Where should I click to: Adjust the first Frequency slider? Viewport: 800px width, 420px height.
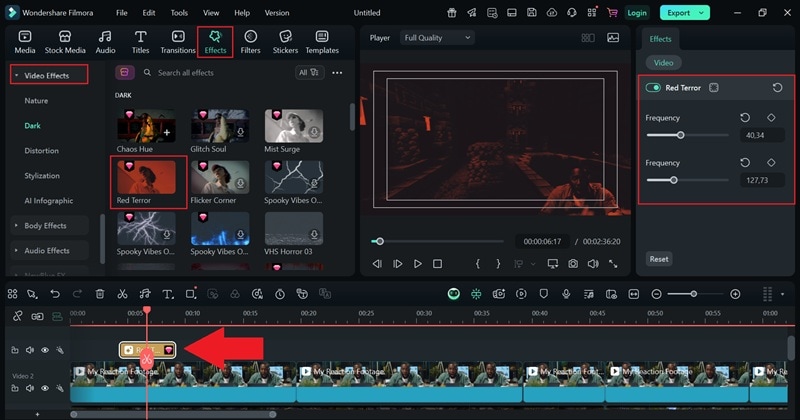tap(681, 135)
